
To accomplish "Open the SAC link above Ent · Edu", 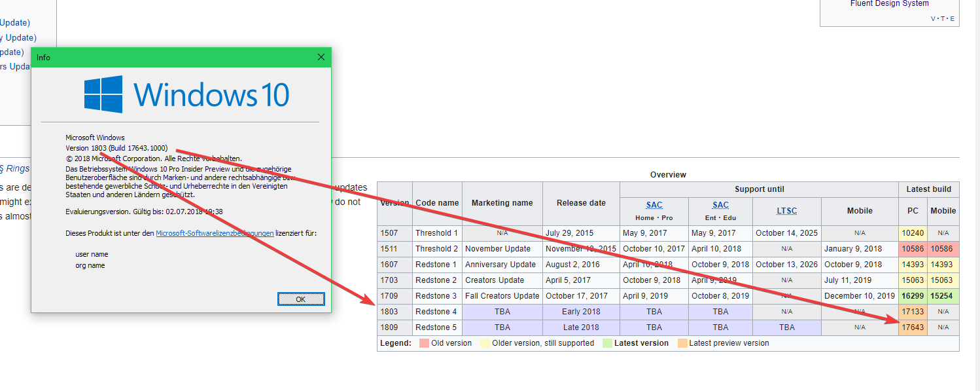I will coord(720,205).
